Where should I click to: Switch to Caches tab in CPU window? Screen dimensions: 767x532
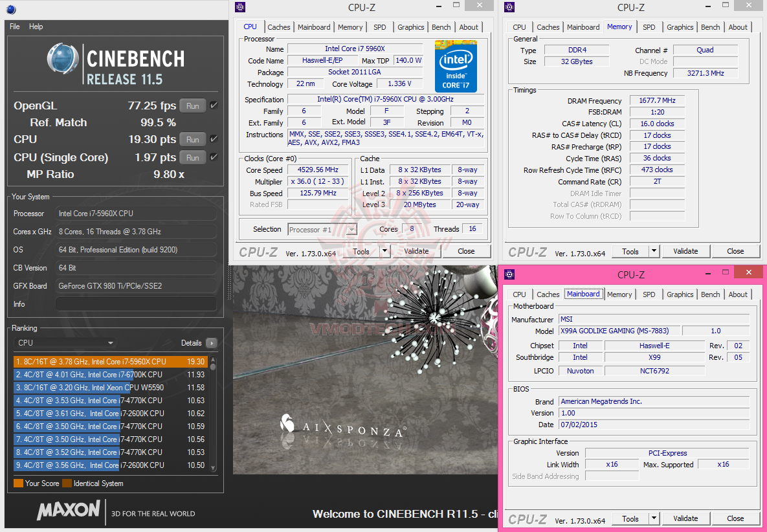tap(279, 27)
